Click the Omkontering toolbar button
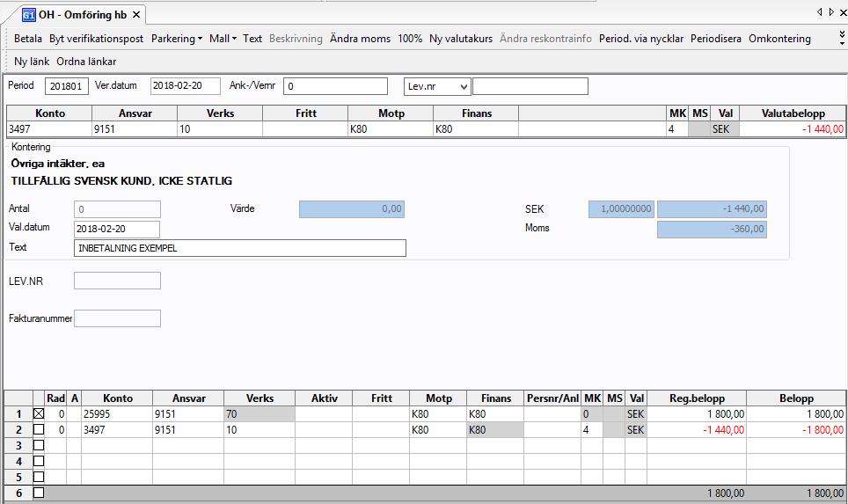Screen dimensions: 848x504 779,39
